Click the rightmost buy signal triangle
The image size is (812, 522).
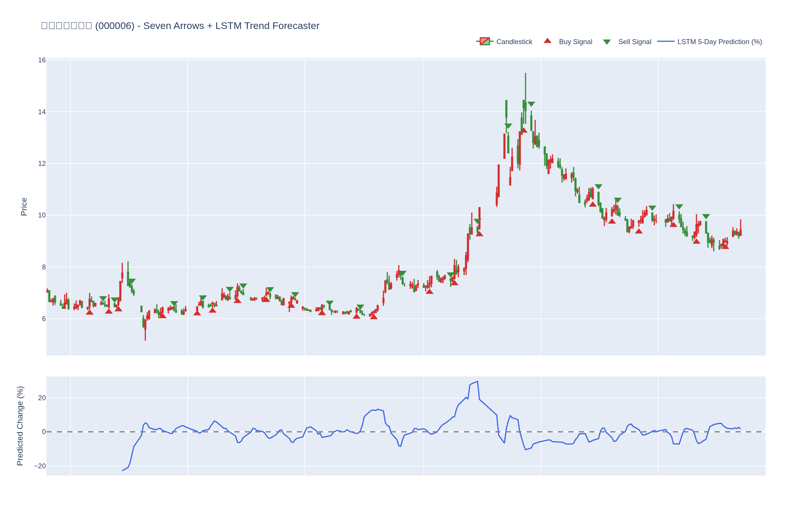pyautogui.click(x=725, y=247)
